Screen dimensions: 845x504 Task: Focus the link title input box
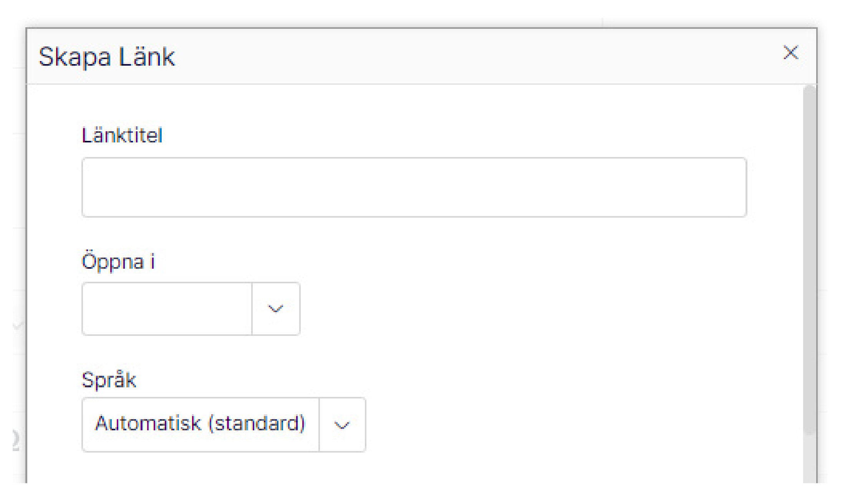414,187
